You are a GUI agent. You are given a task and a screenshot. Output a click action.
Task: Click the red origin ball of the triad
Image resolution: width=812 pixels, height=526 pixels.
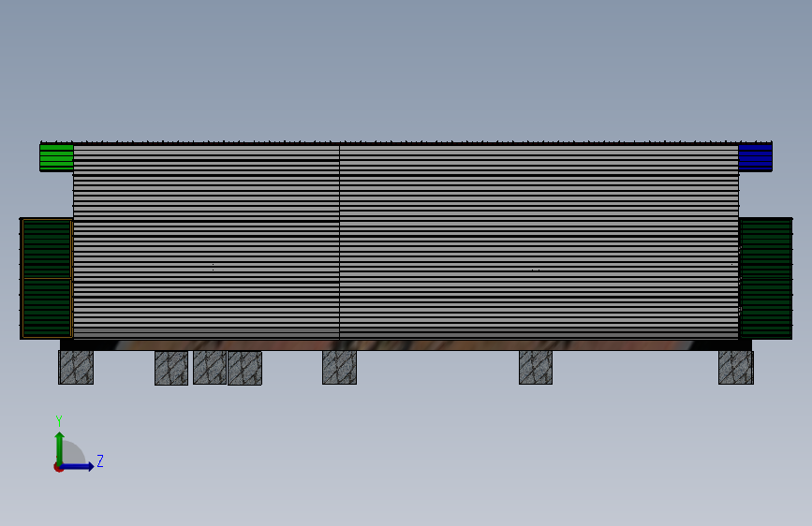(57, 467)
